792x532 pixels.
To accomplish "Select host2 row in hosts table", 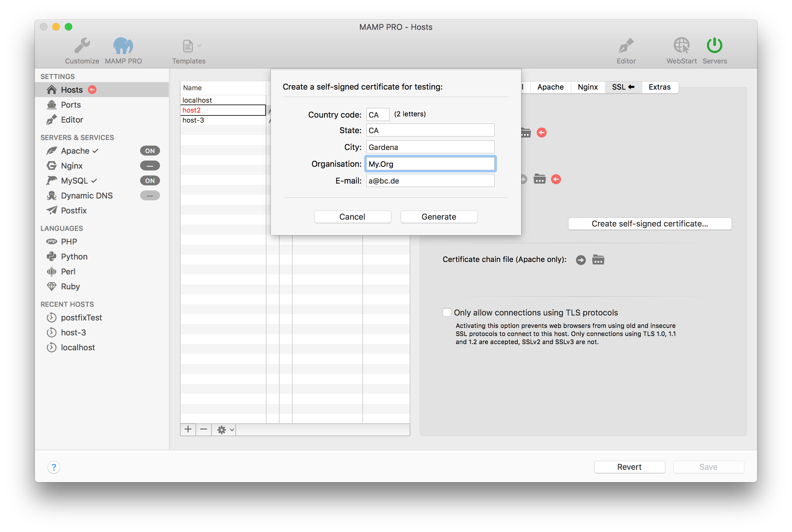I will coord(223,110).
